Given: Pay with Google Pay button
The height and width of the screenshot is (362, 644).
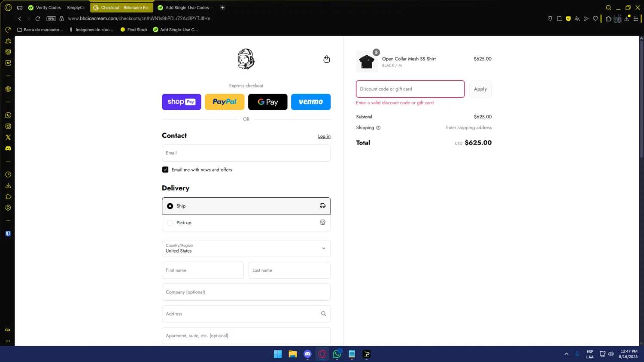Looking at the screenshot, I should click(268, 102).
